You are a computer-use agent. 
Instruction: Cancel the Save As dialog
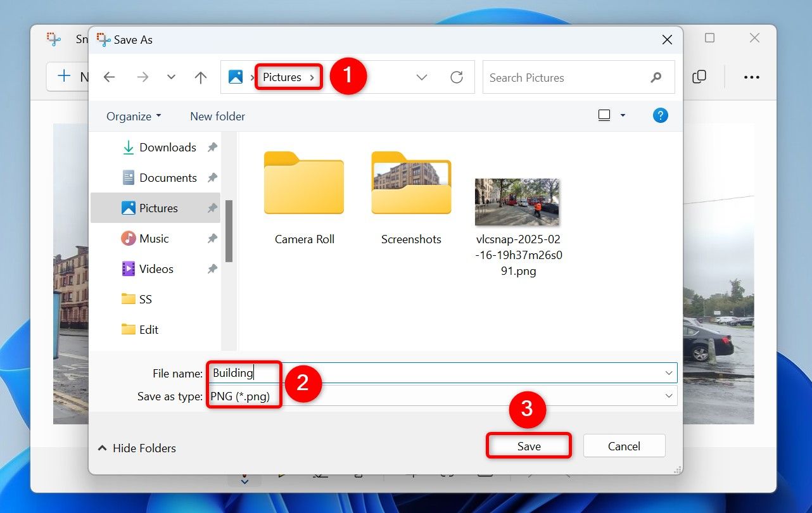[624, 445]
